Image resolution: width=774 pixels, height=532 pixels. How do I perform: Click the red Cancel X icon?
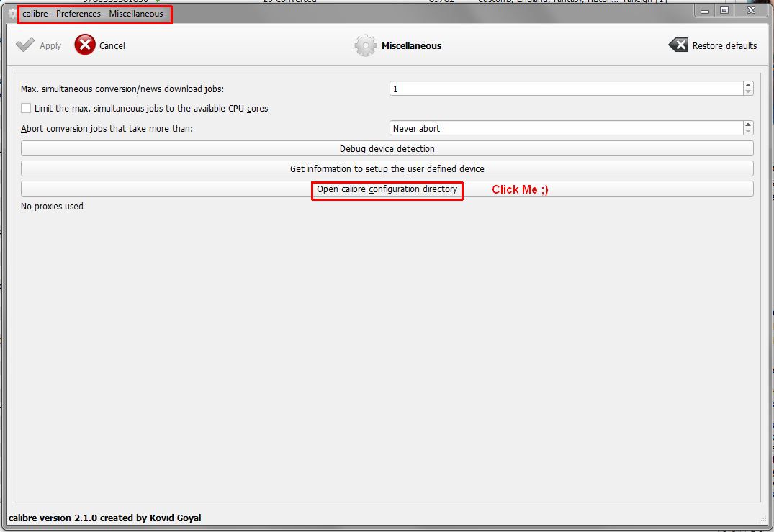coord(85,45)
